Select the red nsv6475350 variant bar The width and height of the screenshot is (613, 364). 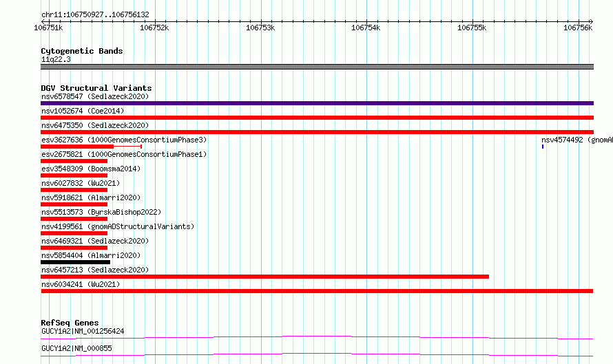[x=317, y=132]
